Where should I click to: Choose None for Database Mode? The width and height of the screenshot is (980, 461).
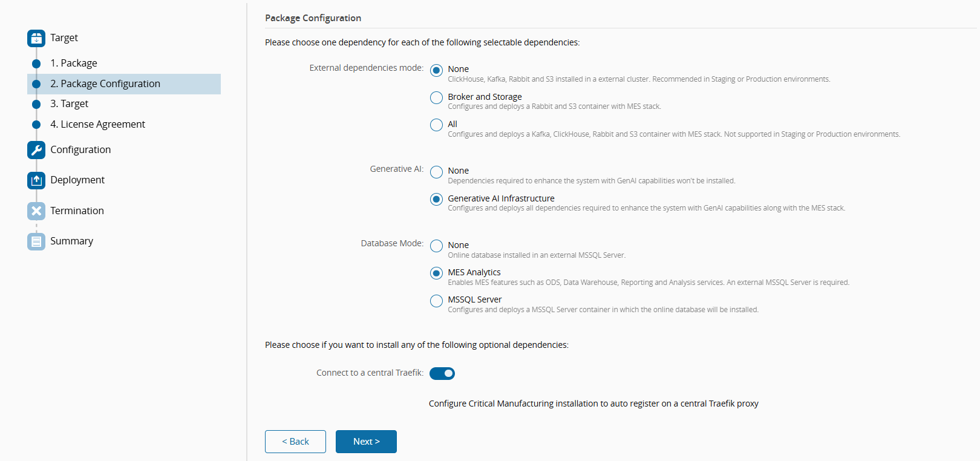436,246
